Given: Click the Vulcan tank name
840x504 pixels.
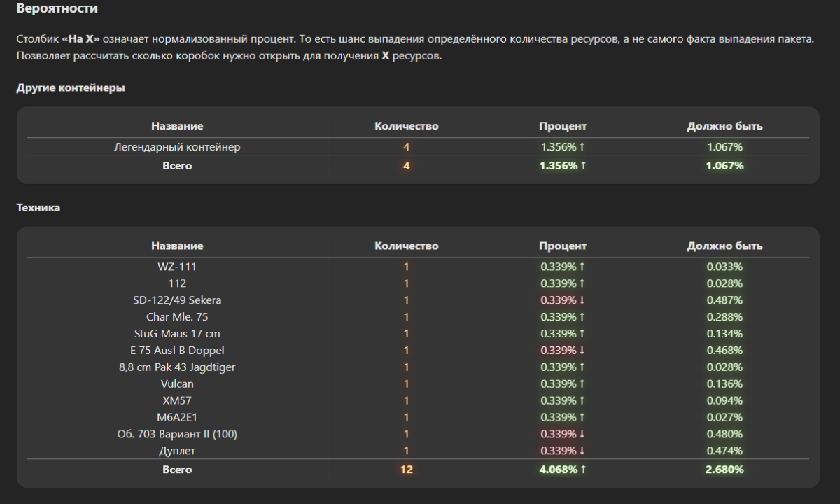Looking at the screenshot, I should pos(177,384).
